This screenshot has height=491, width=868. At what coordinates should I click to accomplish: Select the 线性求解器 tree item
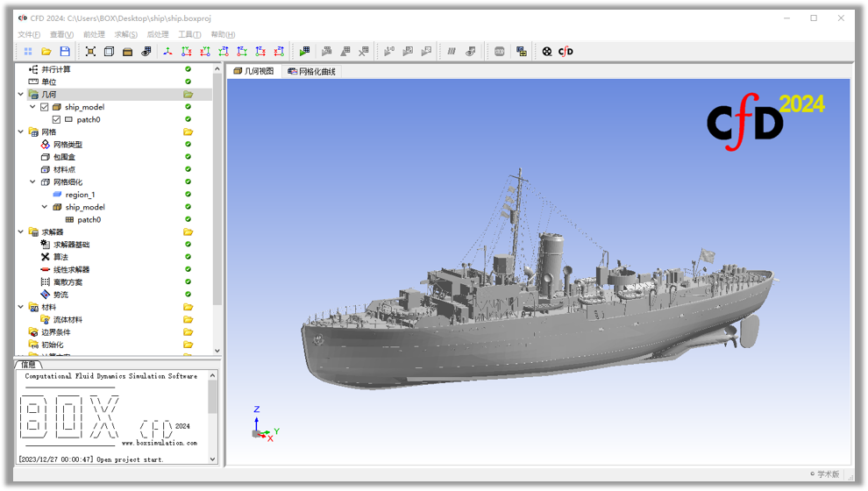tap(70, 270)
